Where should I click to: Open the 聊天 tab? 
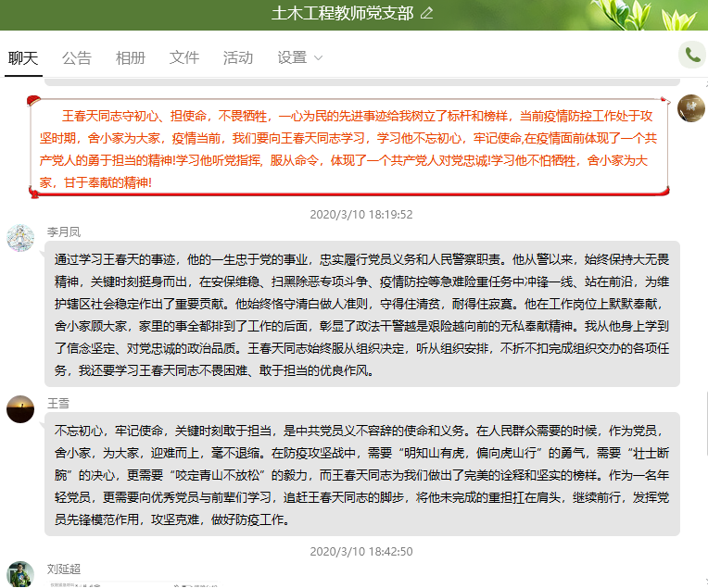coord(23,58)
